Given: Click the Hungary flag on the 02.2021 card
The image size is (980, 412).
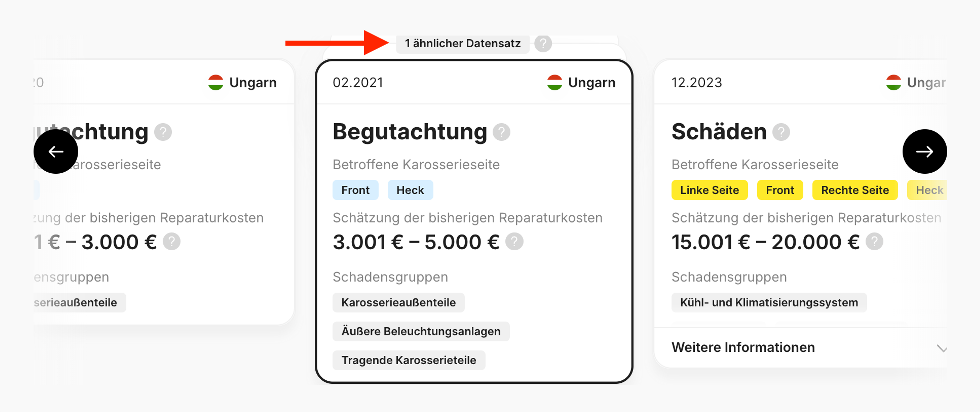Looking at the screenshot, I should [x=555, y=82].
